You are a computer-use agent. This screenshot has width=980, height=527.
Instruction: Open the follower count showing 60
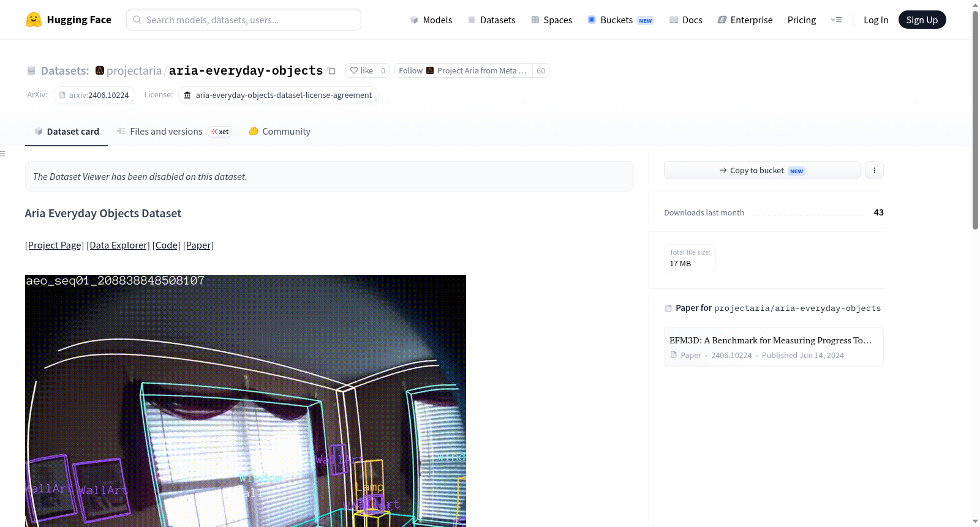[541, 70]
